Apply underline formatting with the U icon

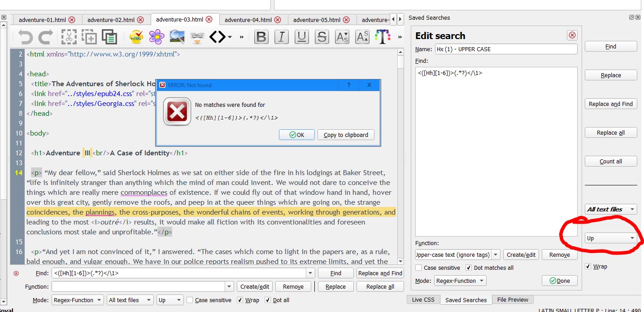click(301, 37)
